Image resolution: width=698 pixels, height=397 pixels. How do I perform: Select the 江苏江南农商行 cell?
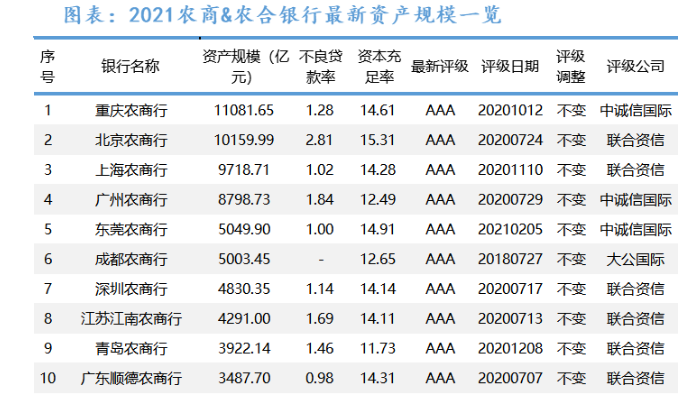(131, 319)
